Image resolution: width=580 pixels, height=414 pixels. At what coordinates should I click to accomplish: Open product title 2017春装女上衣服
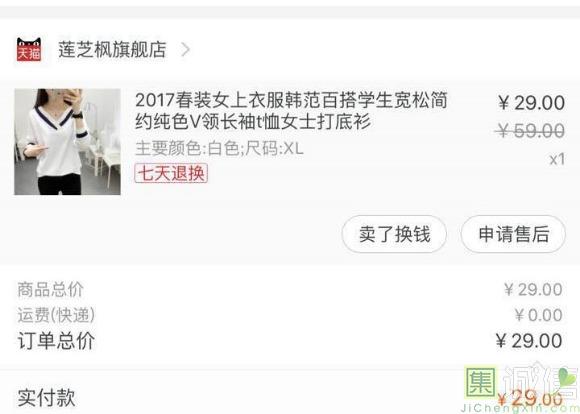coord(291,111)
